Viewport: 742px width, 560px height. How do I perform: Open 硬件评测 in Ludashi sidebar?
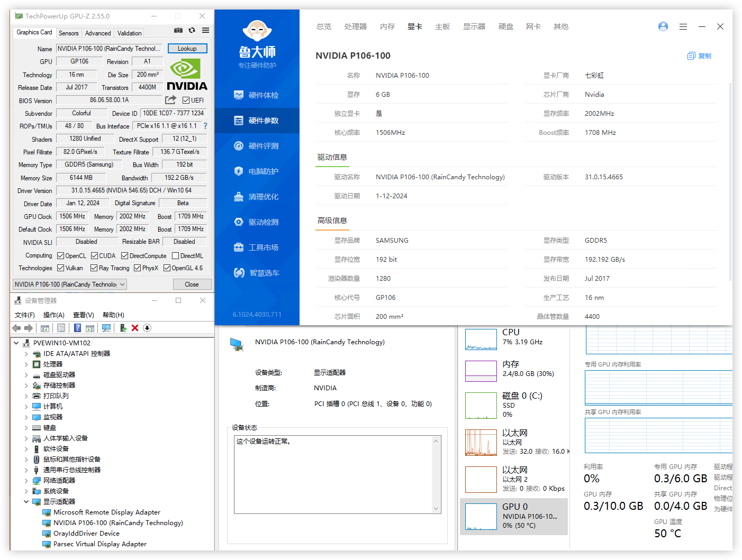click(x=257, y=146)
